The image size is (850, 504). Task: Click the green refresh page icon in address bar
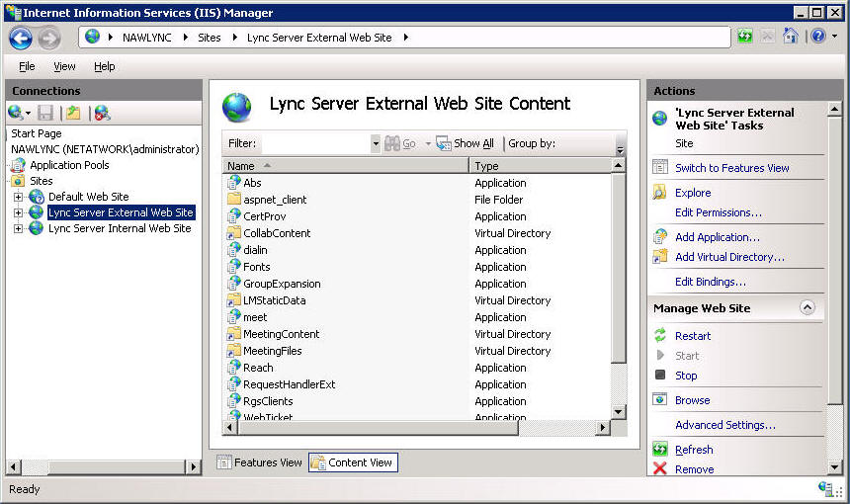coord(745,37)
